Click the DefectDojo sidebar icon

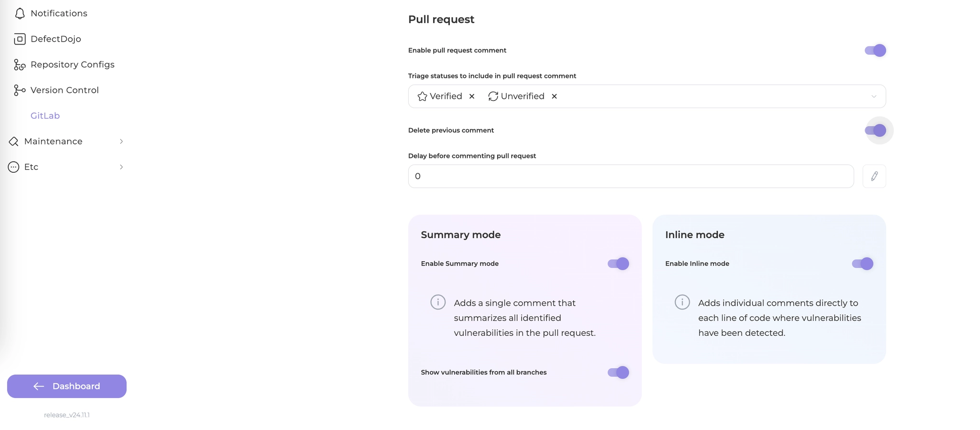click(x=20, y=39)
